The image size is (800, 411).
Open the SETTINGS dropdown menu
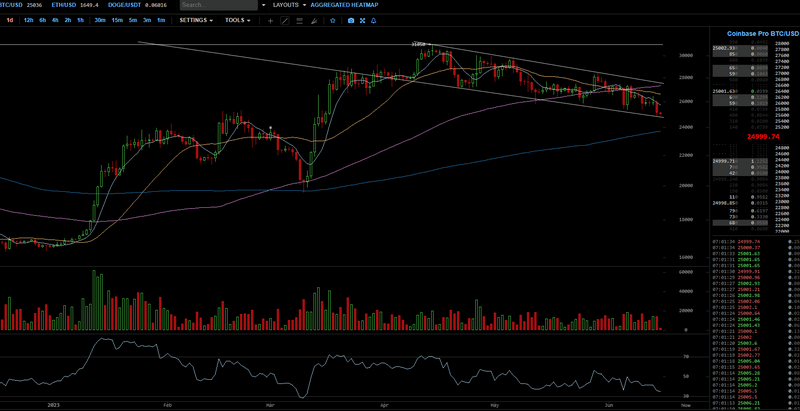coord(196,20)
